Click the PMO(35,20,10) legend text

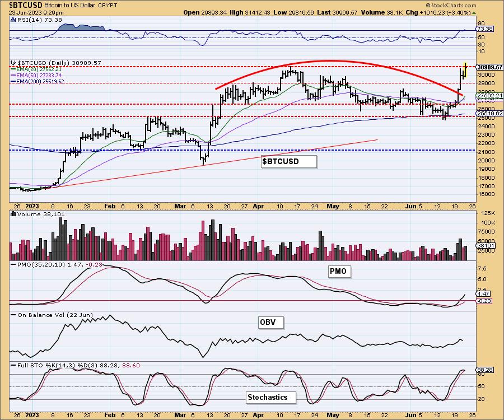point(60,264)
